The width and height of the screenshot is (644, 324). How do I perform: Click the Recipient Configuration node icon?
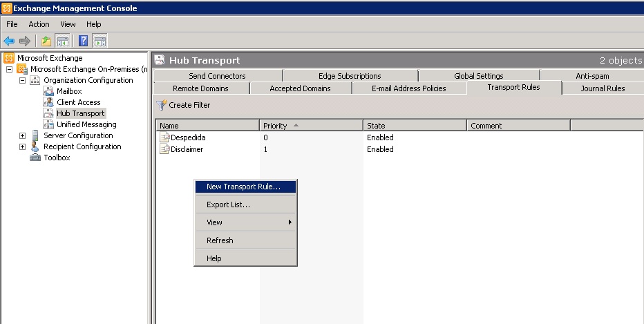35,146
